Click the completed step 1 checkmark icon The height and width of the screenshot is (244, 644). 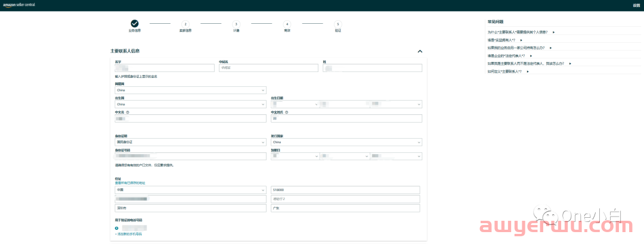click(x=135, y=23)
